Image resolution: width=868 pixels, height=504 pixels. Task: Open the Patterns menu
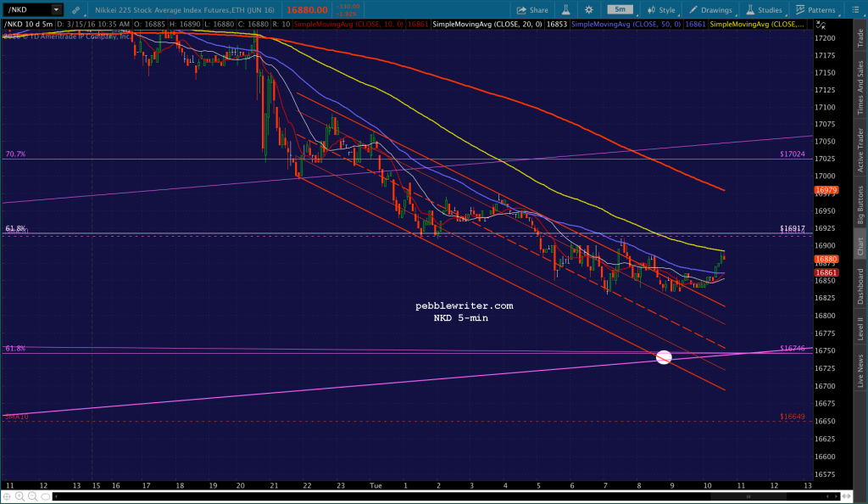tap(816, 10)
